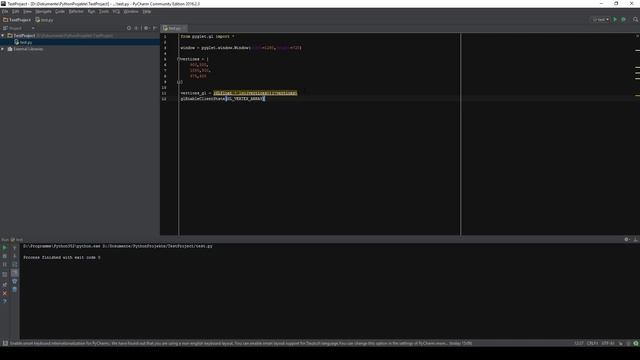Open the View menu

click(x=27, y=11)
